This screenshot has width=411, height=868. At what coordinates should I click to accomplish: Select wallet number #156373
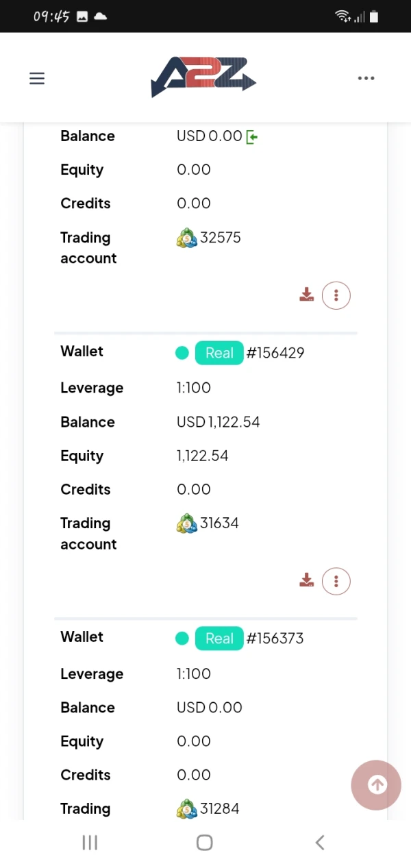pyautogui.click(x=275, y=638)
